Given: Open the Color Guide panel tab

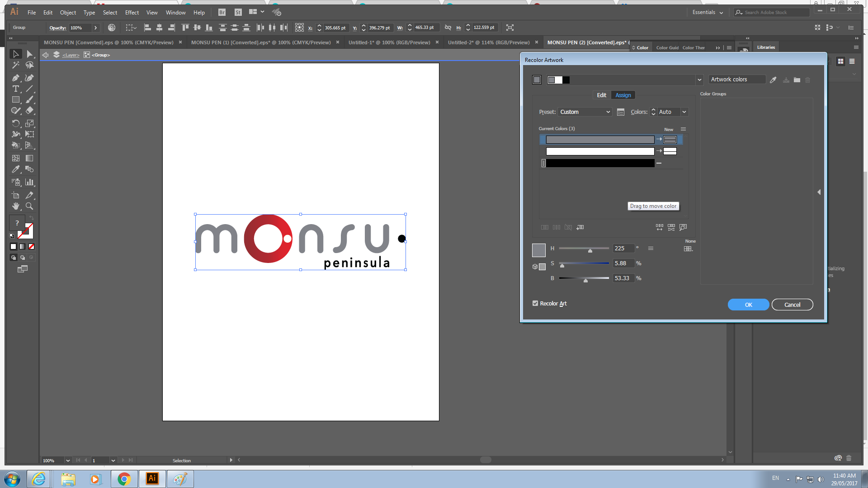Looking at the screenshot, I should (667, 48).
